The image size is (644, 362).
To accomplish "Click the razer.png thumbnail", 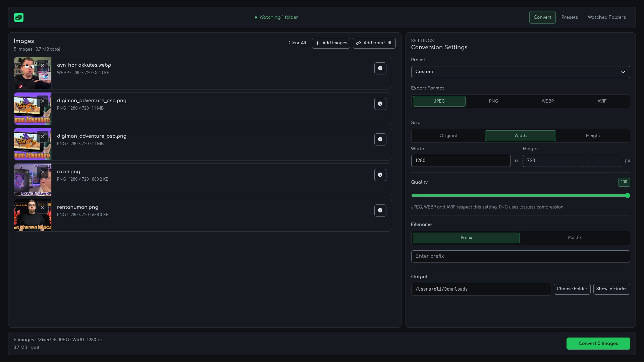I will 33,180.
